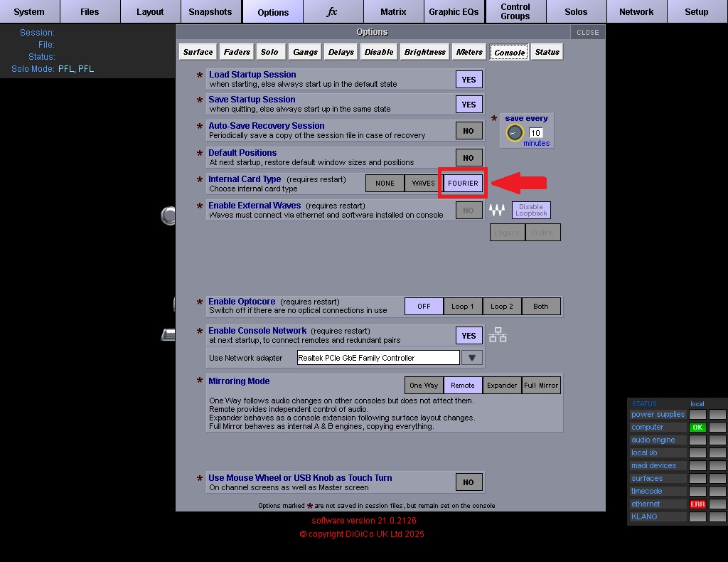
Task: Open the Solos menu
Action: [576, 11]
